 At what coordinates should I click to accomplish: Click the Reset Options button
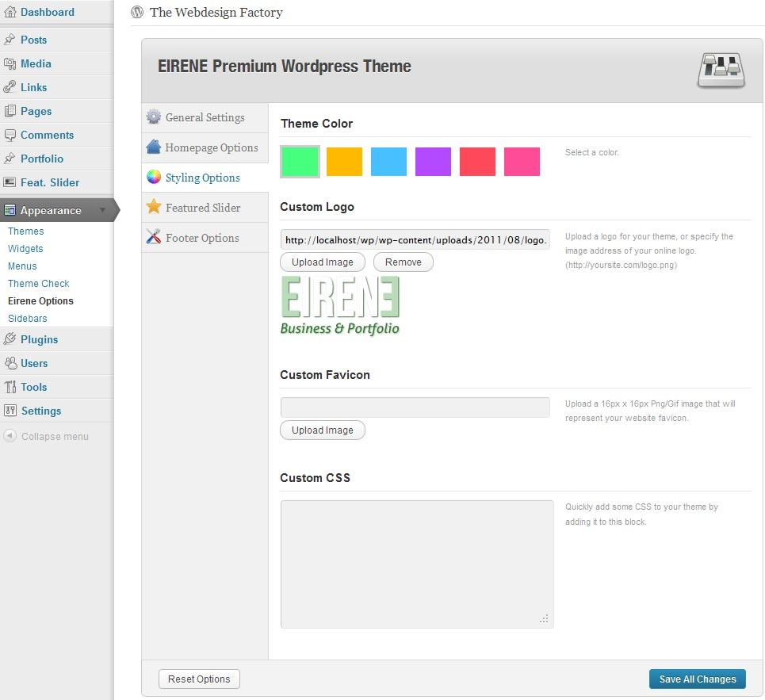tap(199, 679)
